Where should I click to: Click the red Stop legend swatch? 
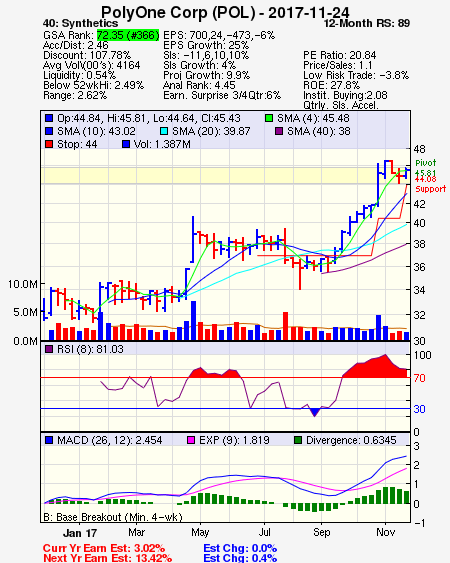click(x=49, y=144)
